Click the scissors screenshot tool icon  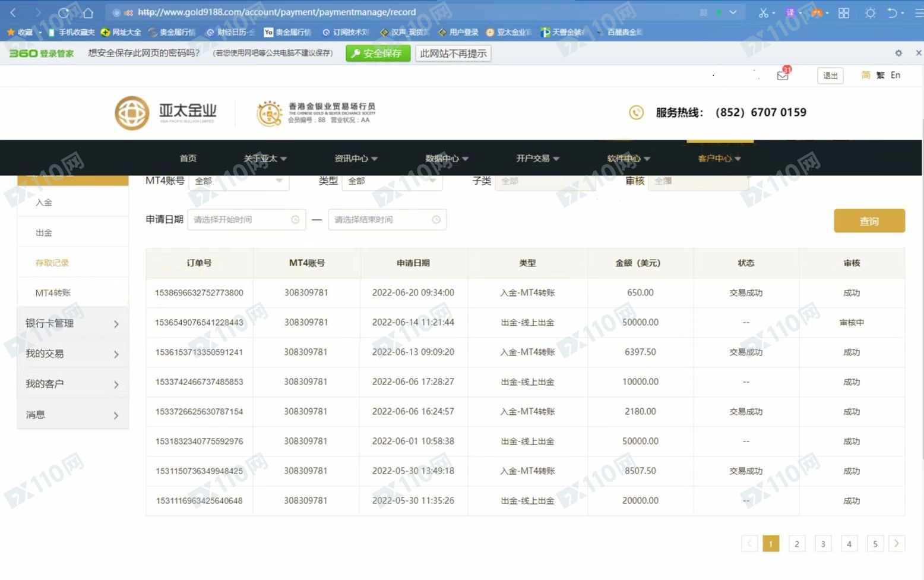(763, 12)
